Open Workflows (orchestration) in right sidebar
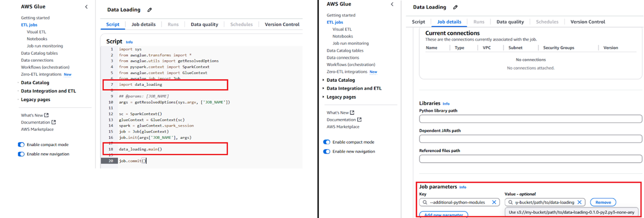This screenshot has height=218, width=644. click(x=350, y=64)
